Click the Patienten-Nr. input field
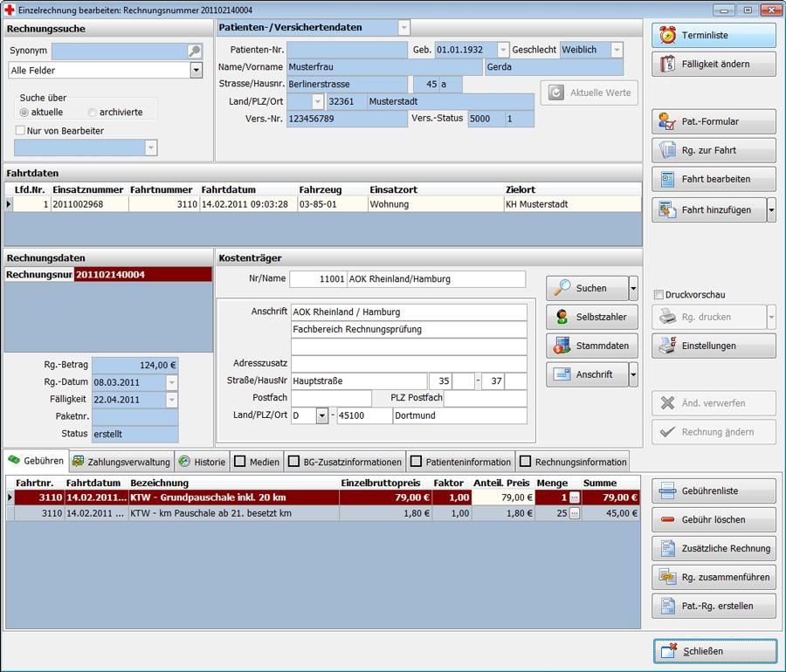The width and height of the screenshot is (786, 672). coord(347,51)
